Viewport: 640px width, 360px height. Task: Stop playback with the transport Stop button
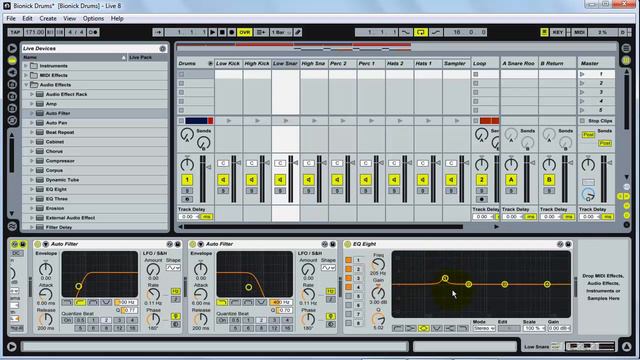tap(222, 32)
